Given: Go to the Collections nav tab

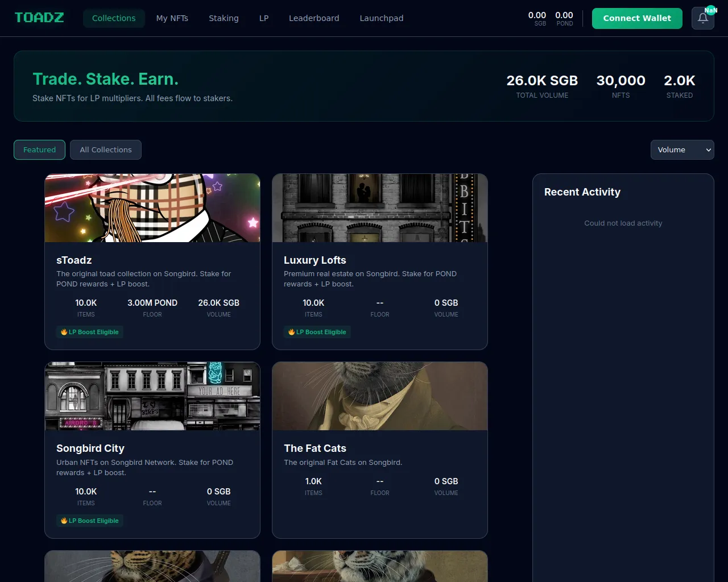Looking at the screenshot, I should click(114, 18).
